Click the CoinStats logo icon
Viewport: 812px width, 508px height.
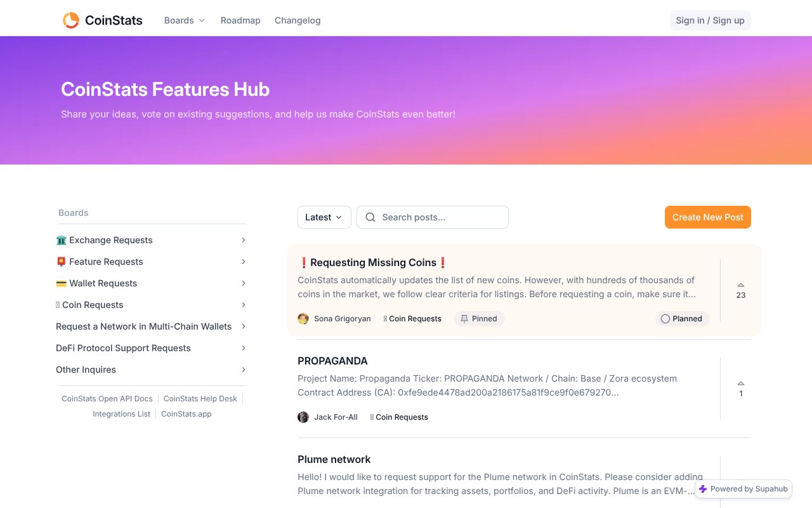[71, 20]
